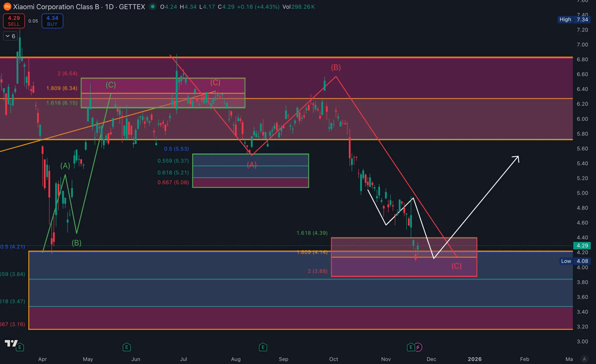Click the purple lightning event marker
This screenshot has height=364, width=596.
click(418, 347)
